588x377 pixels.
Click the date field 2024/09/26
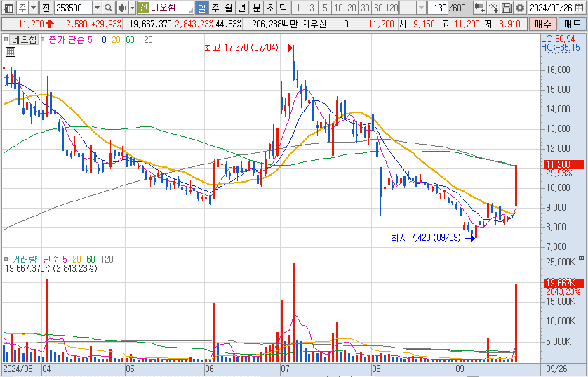click(x=551, y=8)
